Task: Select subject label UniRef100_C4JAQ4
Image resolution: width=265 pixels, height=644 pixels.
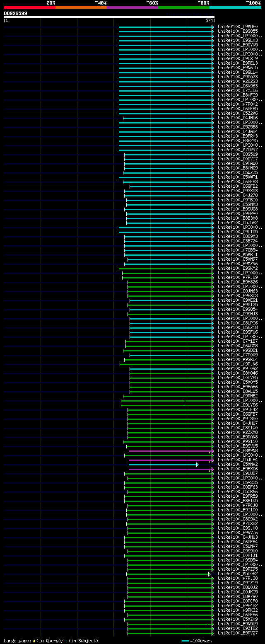Action: pos(238,132)
